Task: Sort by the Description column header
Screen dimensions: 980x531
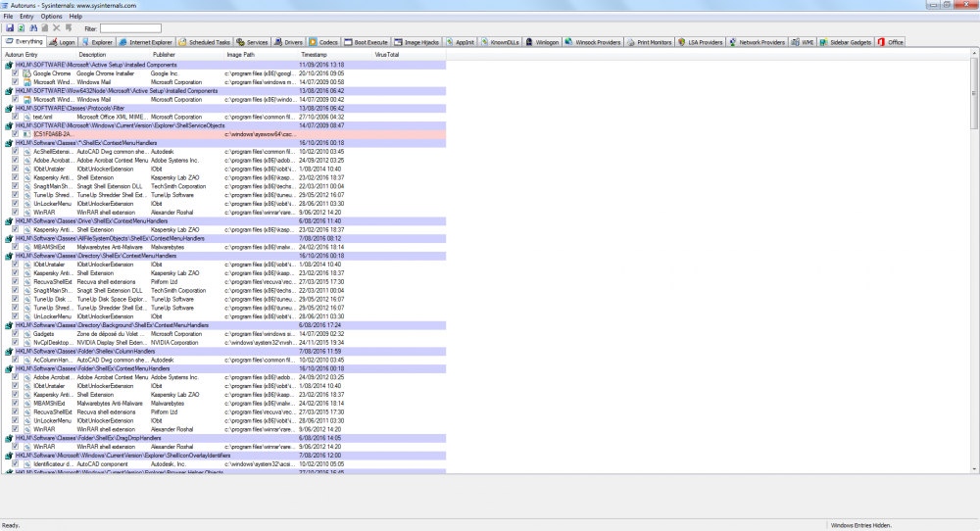Action: (x=113, y=55)
